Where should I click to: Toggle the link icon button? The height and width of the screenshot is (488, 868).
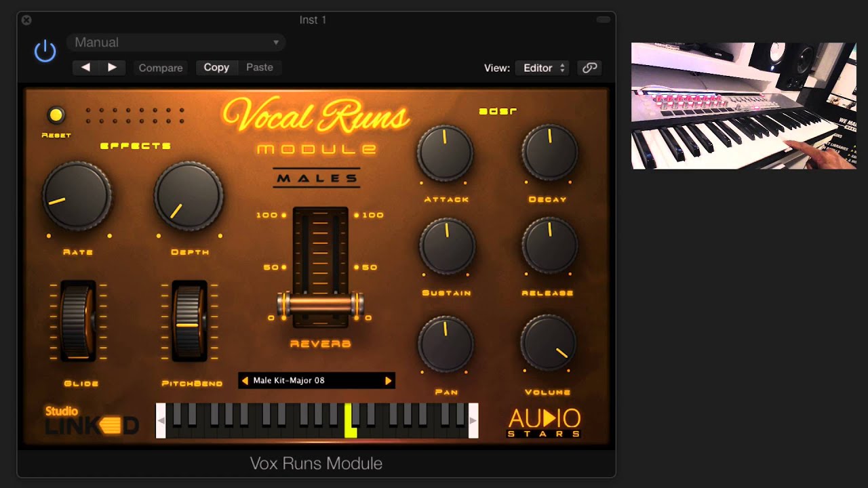point(589,68)
